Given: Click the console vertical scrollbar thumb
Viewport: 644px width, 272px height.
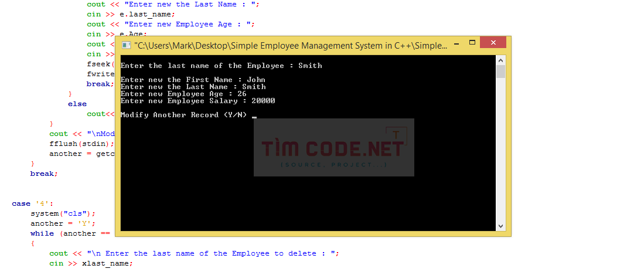Looking at the screenshot, I should point(500,72).
